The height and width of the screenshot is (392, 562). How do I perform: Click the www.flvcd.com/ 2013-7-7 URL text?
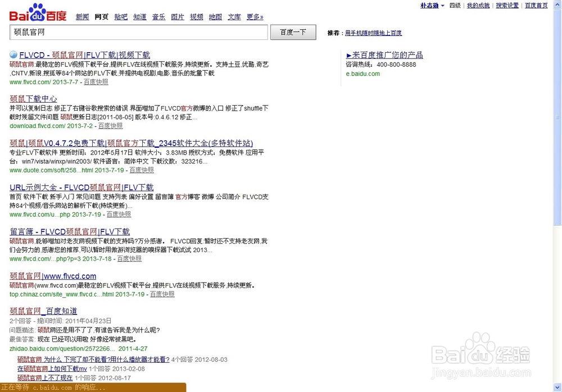[44, 82]
